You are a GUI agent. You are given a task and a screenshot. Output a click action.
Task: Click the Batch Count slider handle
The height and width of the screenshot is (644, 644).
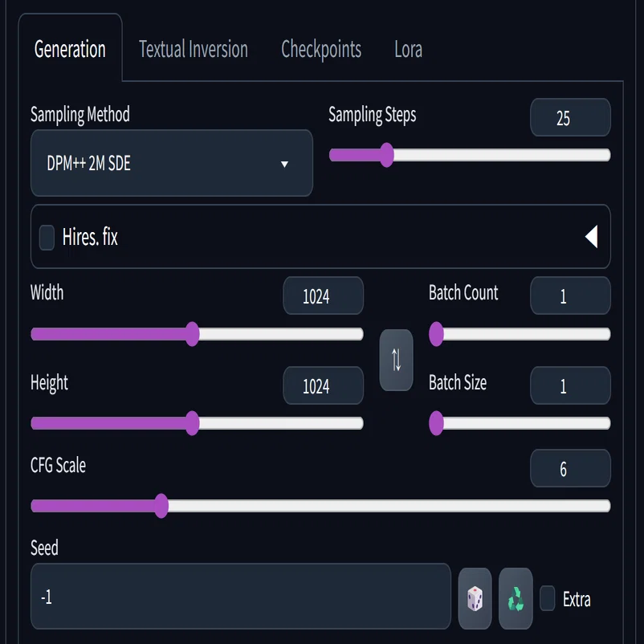point(436,334)
